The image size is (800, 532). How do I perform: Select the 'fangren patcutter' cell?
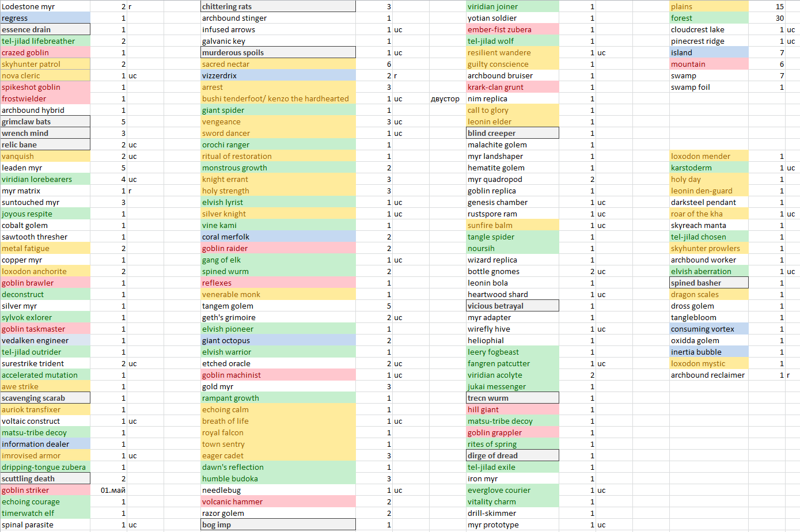point(513,363)
